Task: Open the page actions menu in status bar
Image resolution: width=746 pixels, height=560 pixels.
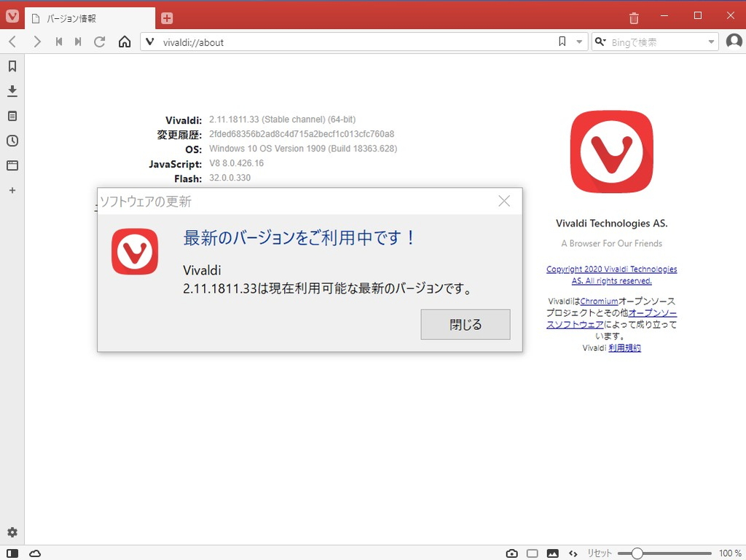Action: click(573, 553)
